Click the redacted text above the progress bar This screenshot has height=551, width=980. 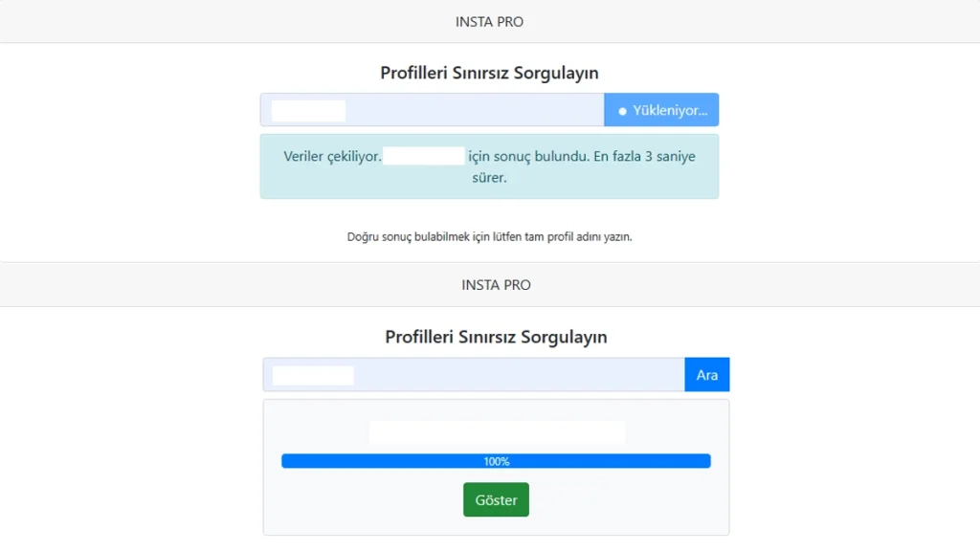497,432
